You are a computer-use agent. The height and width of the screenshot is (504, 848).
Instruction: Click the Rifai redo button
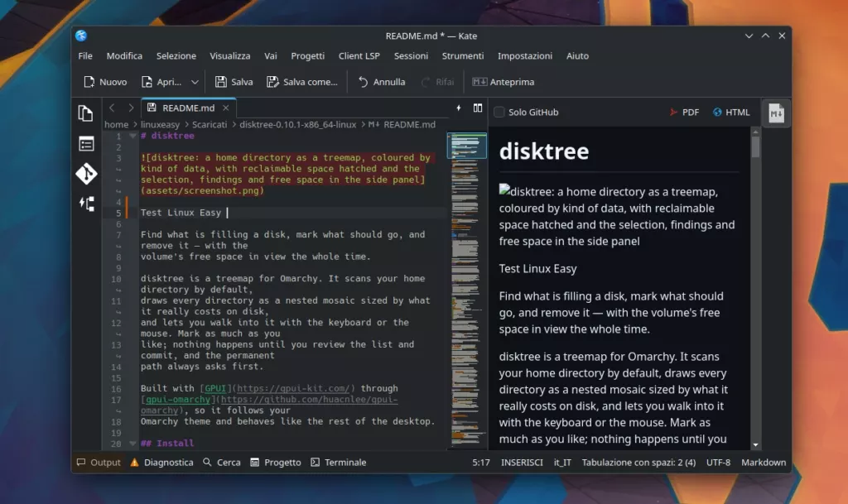tap(437, 82)
